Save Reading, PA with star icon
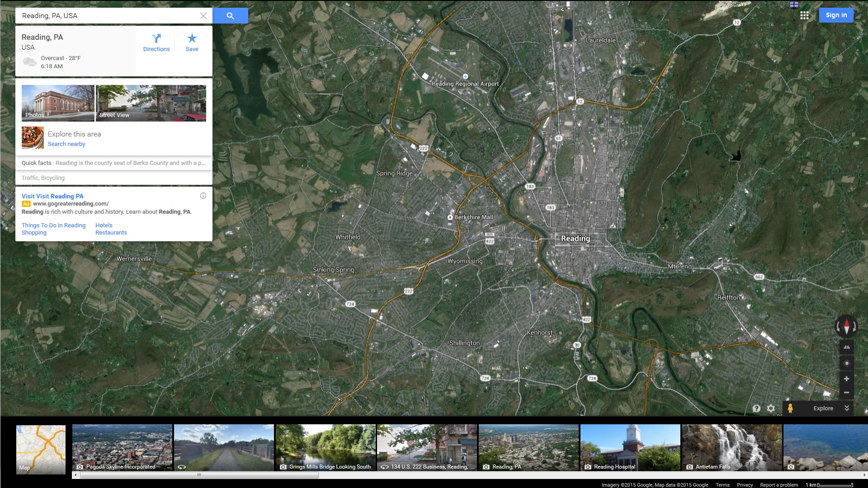The height and width of the screenshot is (488, 868). point(192,42)
